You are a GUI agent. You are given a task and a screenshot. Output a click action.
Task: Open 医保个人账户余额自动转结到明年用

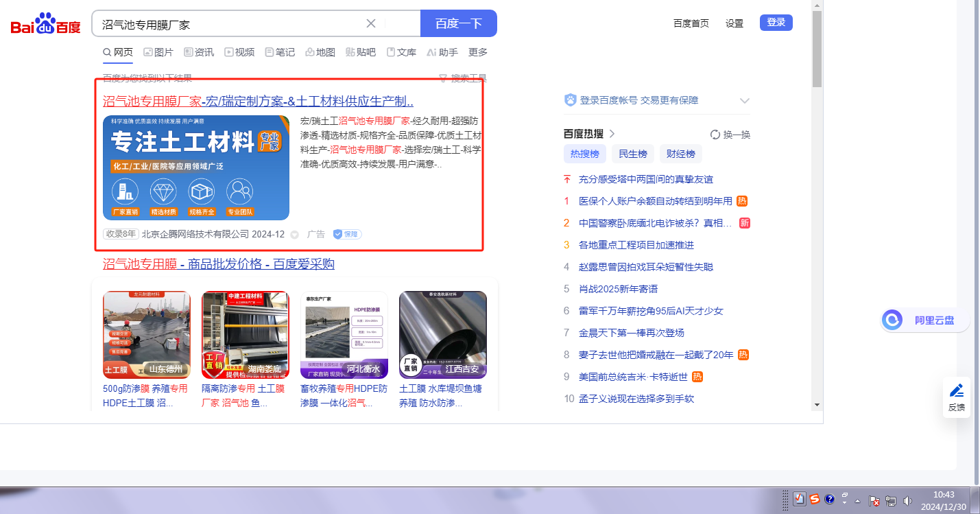(656, 201)
